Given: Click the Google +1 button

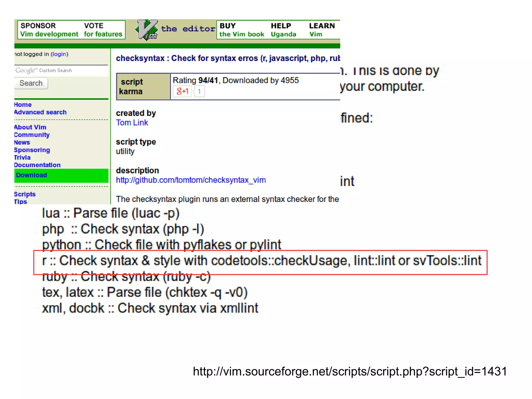Looking at the screenshot, I should [x=182, y=91].
